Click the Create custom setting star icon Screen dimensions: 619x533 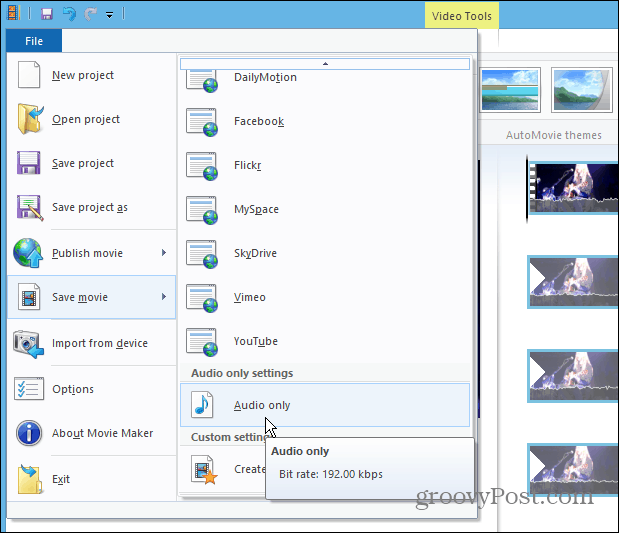(x=204, y=470)
